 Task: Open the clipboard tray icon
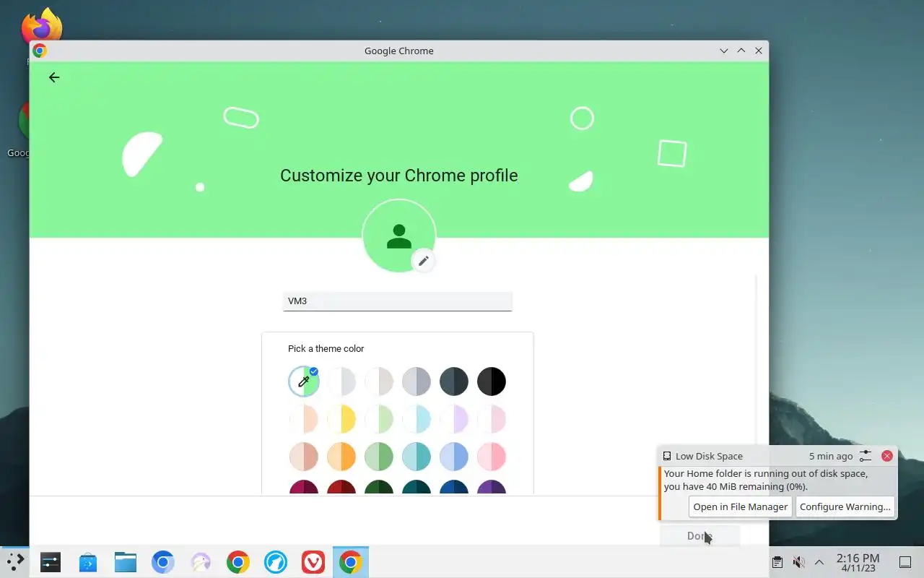[x=777, y=562]
